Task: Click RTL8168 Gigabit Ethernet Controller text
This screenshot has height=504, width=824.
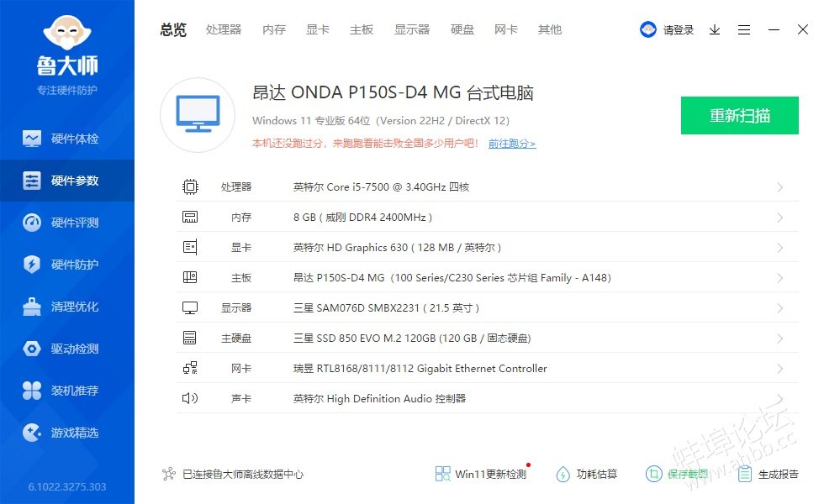Action: (x=420, y=369)
